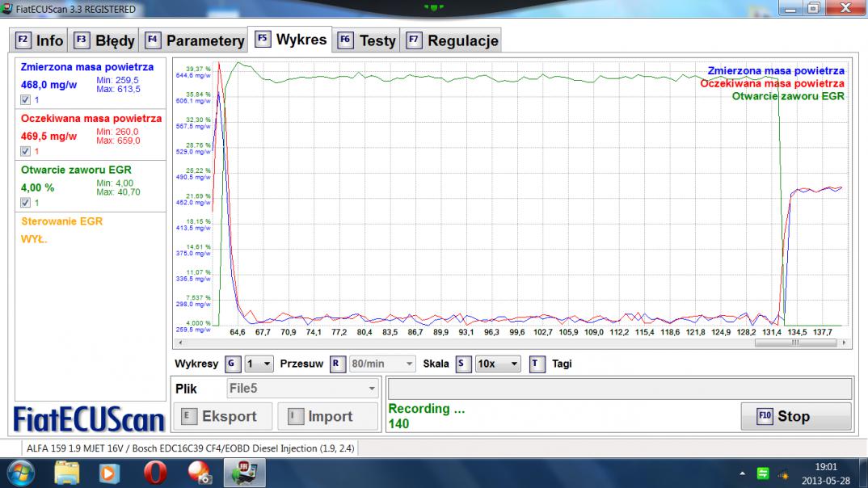Click the Eksport button
This screenshot has width=868, height=488.
pos(223,416)
